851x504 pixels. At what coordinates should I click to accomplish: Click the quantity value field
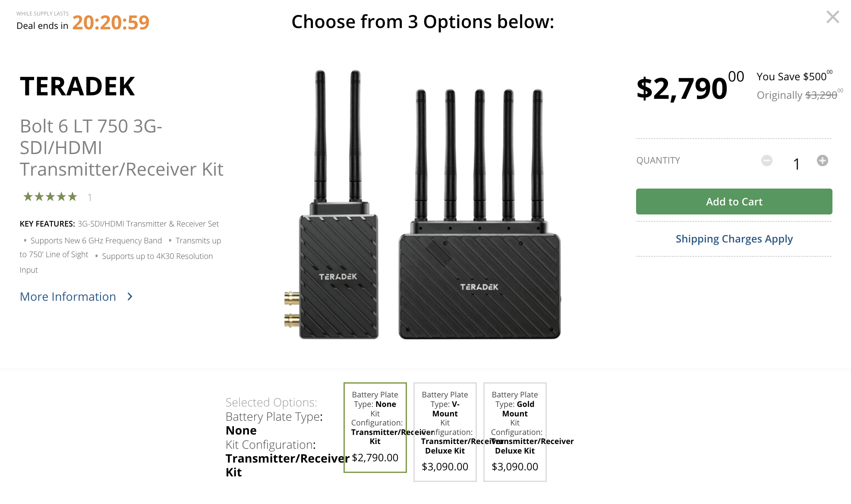[x=796, y=164]
